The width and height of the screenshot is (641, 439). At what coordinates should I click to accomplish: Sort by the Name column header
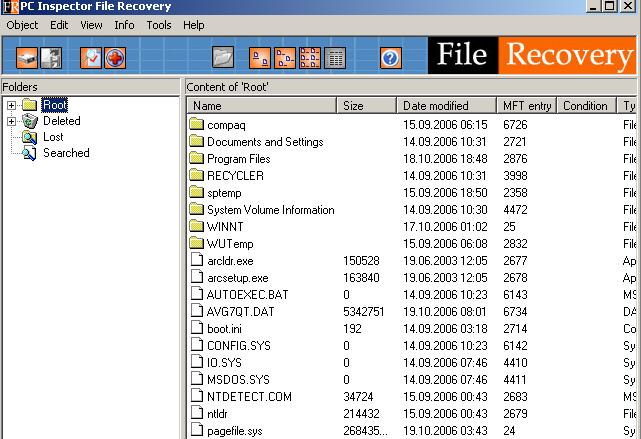tap(262, 106)
